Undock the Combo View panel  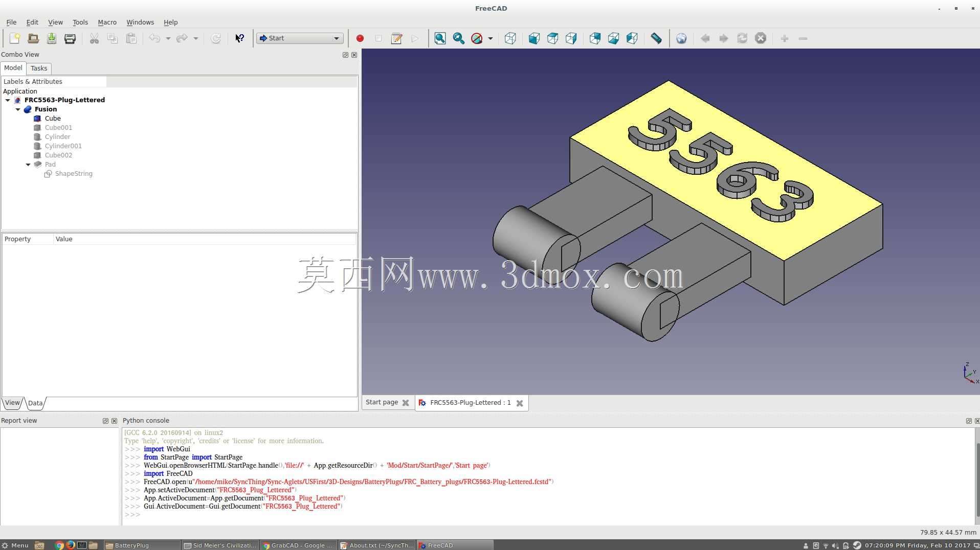click(345, 55)
